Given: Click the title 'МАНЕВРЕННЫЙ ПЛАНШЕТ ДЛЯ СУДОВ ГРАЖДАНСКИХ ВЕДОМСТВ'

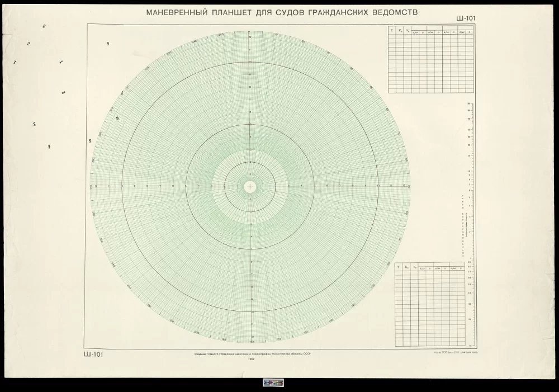Looking at the screenshot, I should point(281,12).
